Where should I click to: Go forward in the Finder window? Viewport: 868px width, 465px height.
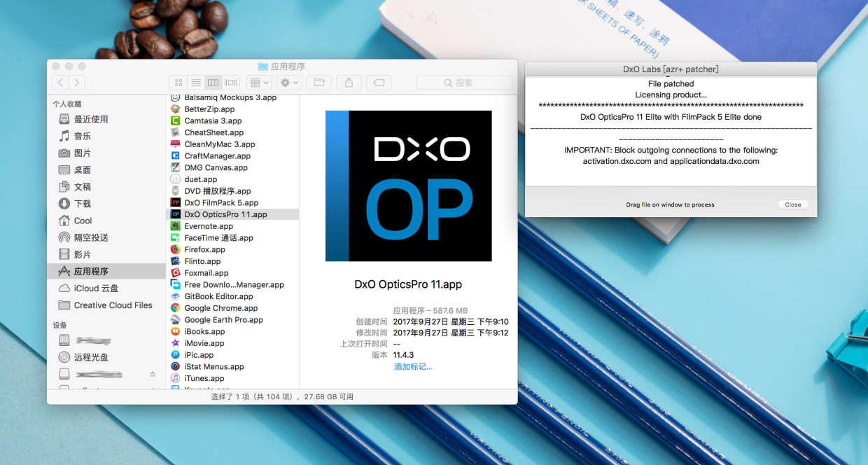pos(77,83)
